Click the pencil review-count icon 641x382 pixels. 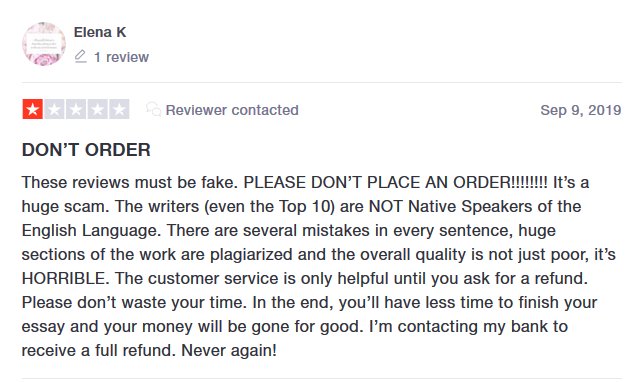[x=81, y=56]
